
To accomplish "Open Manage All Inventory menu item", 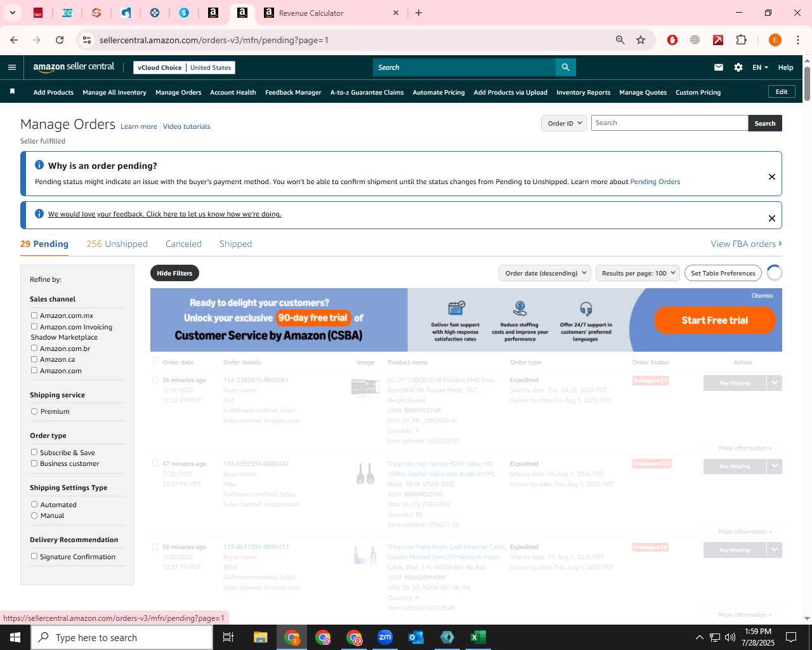I will pyautogui.click(x=114, y=93).
